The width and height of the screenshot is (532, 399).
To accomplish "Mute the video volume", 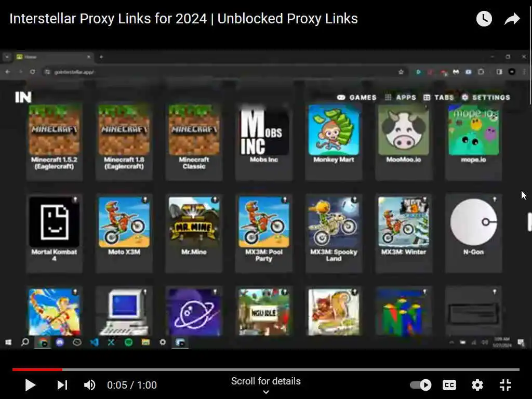I will pyautogui.click(x=89, y=385).
